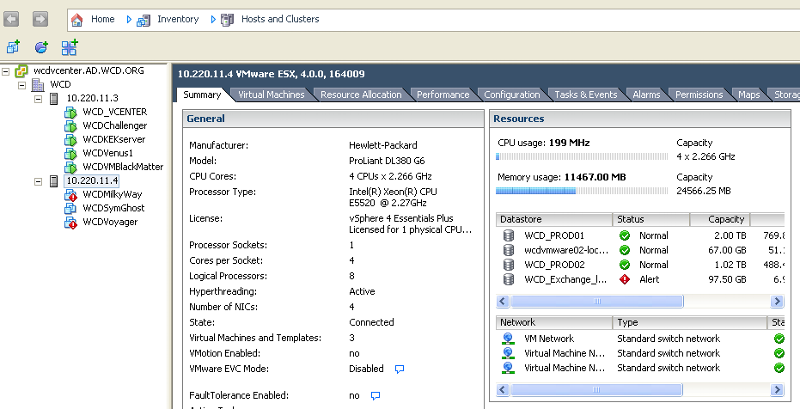
Task: Switch to the Summary tab
Action: coord(202,95)
